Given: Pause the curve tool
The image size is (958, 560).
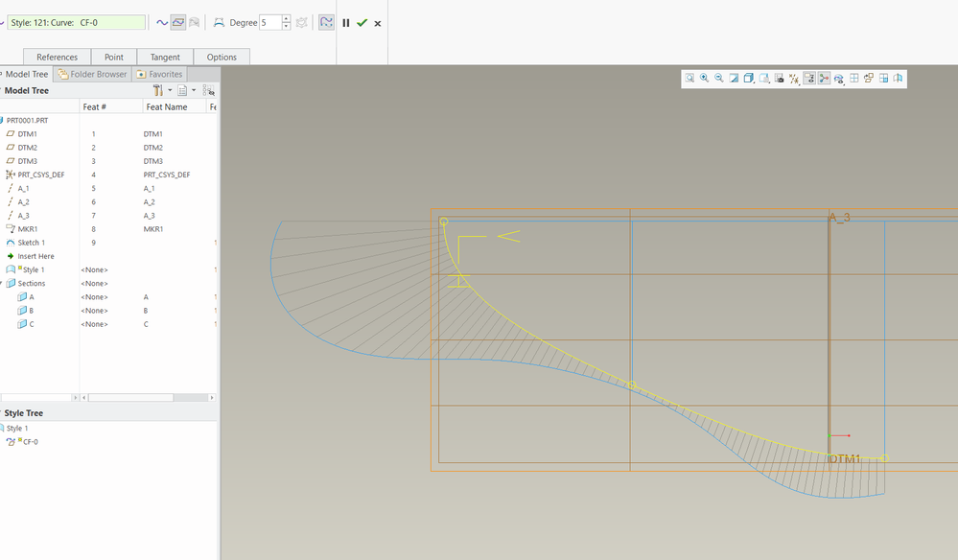Looking at the screenshot, I should pyautogui.click(x=346, y=23).
